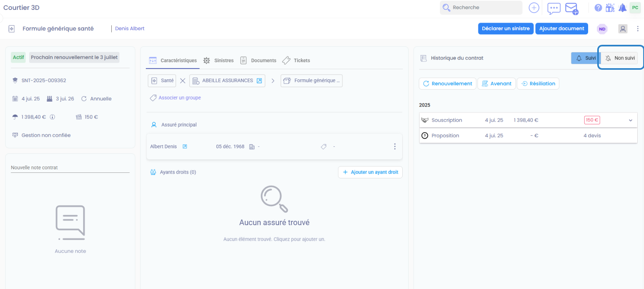Open the Albert Denis row options menu

point(395,146)
